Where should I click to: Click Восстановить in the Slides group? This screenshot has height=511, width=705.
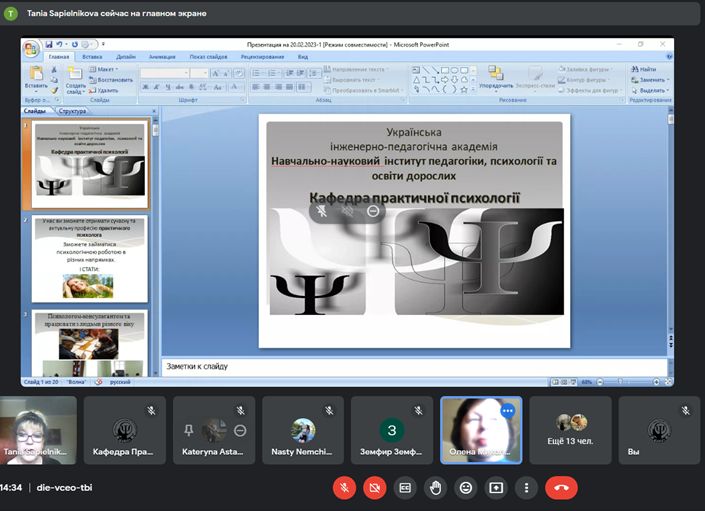tap(111, 80)
